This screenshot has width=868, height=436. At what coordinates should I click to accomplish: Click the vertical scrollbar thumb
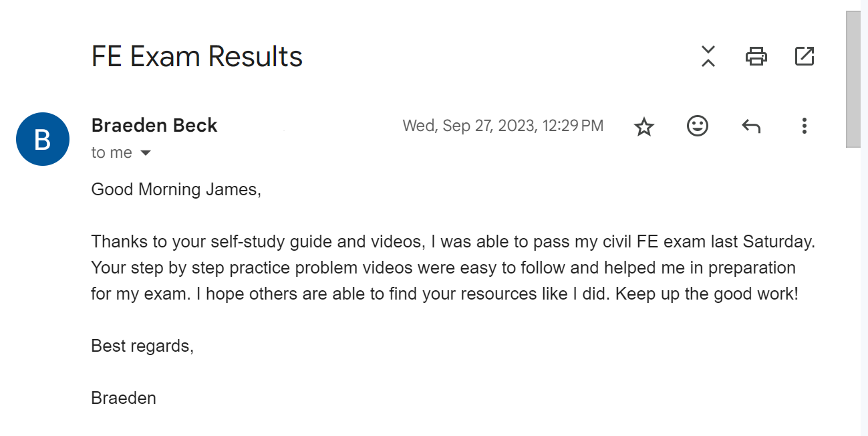pos(854,79)
